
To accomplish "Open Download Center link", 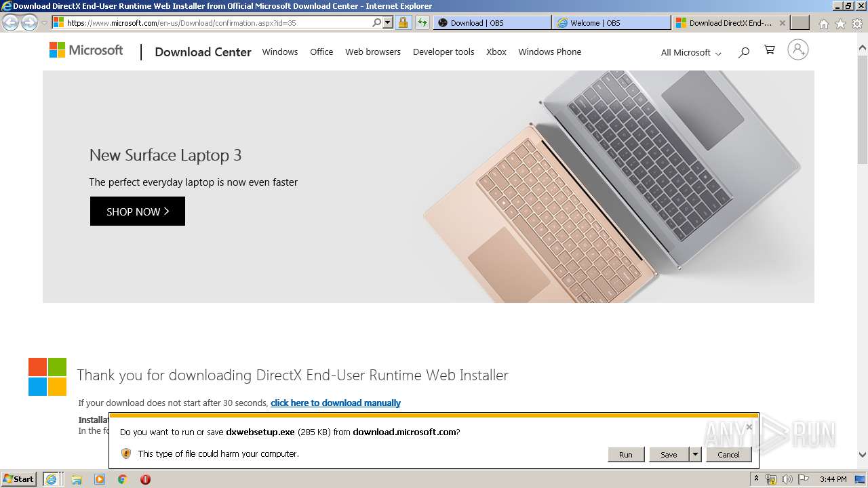I will click(203, 52).
